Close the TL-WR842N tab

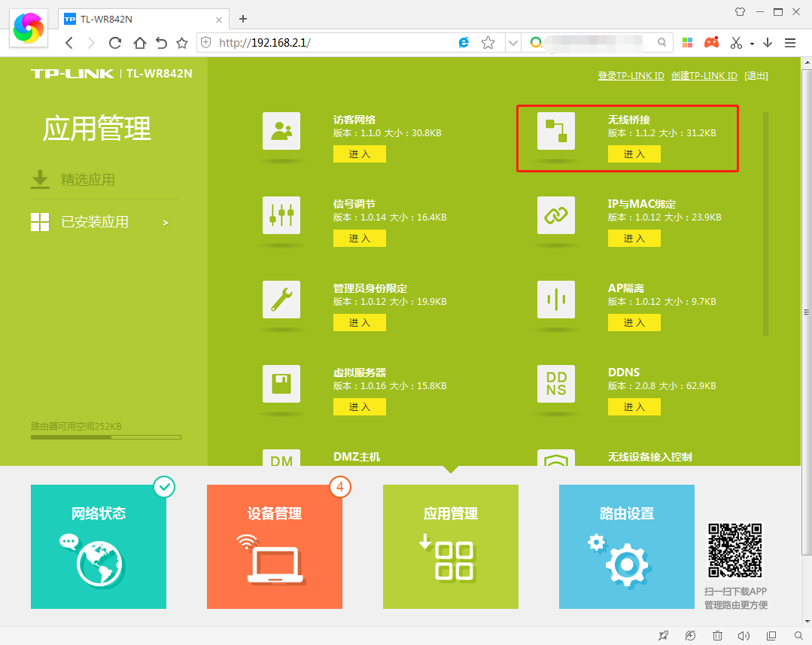click(x=218, y=20)
